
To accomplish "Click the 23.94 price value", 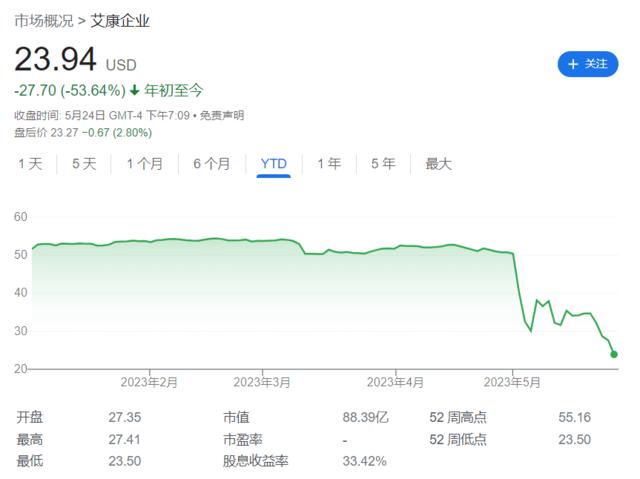I will [x=56, y=60].
